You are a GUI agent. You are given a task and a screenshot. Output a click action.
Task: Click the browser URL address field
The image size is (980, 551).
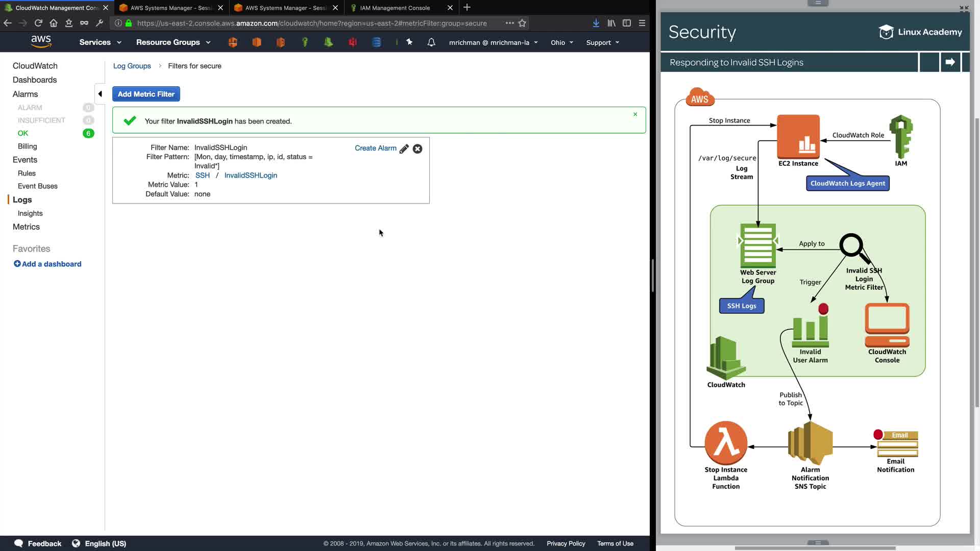pos(311,23)
